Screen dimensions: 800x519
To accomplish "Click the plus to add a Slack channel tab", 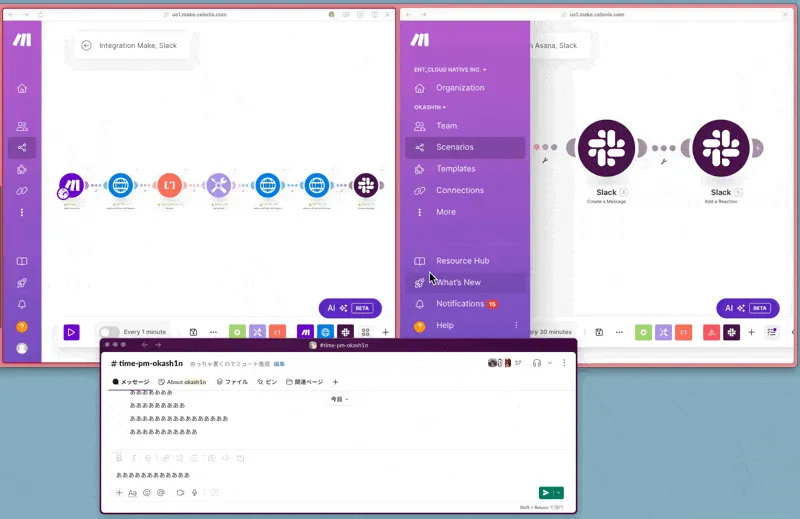I will point(335,382).
